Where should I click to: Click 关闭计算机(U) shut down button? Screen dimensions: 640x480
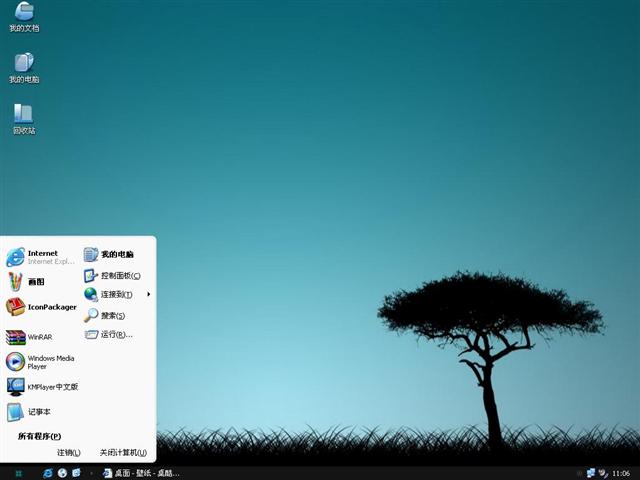(x=123, y=453)
